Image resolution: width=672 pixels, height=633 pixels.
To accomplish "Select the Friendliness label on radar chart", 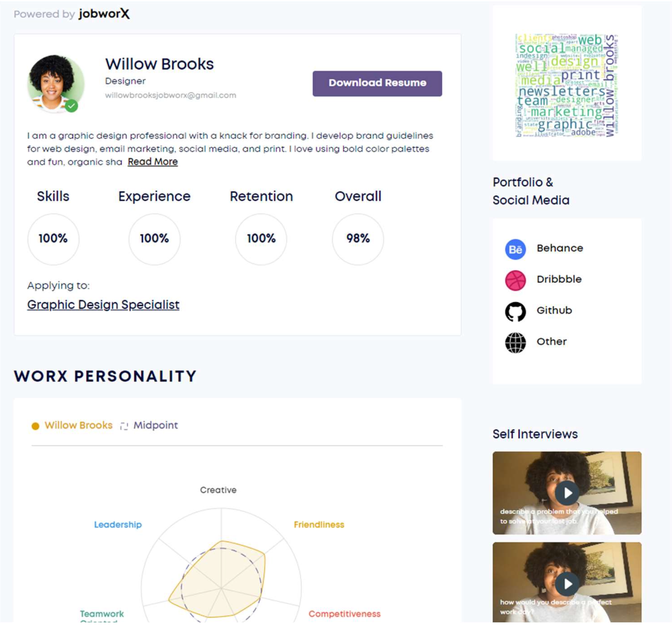I will coord(319,524).
